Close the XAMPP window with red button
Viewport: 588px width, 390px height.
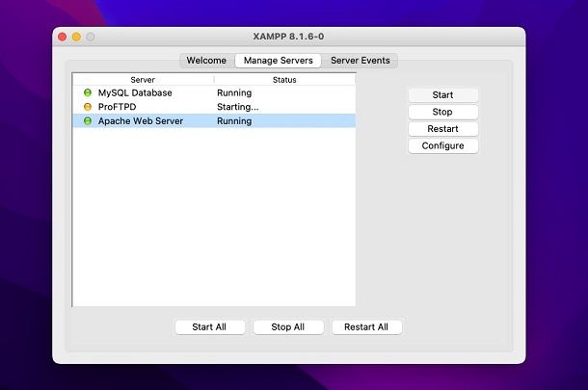[63, 37]
